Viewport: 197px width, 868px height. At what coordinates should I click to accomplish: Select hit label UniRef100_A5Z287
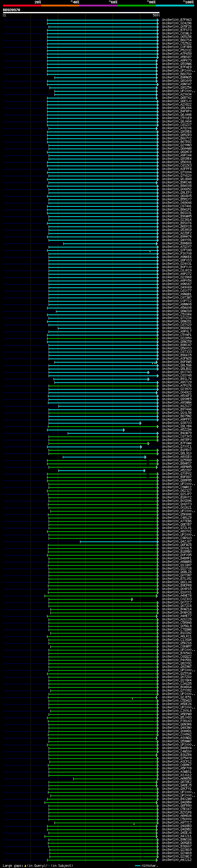pos(177,470)
